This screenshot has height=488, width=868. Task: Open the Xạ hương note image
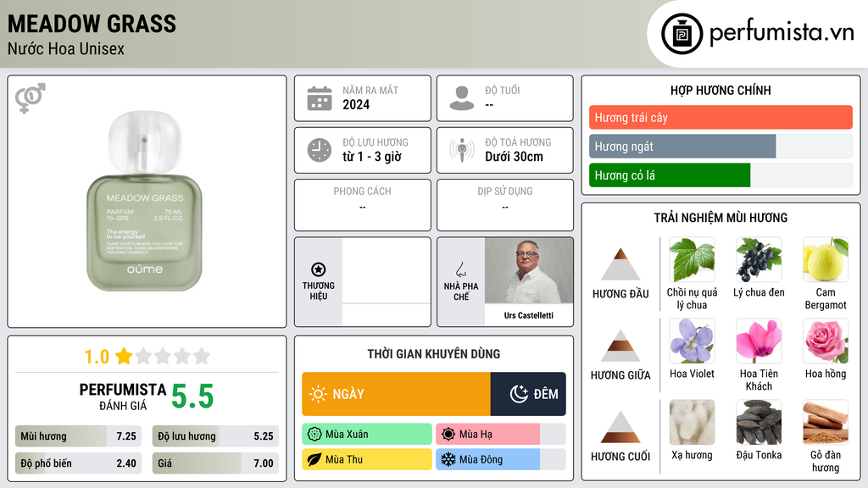tap(692, 423)
